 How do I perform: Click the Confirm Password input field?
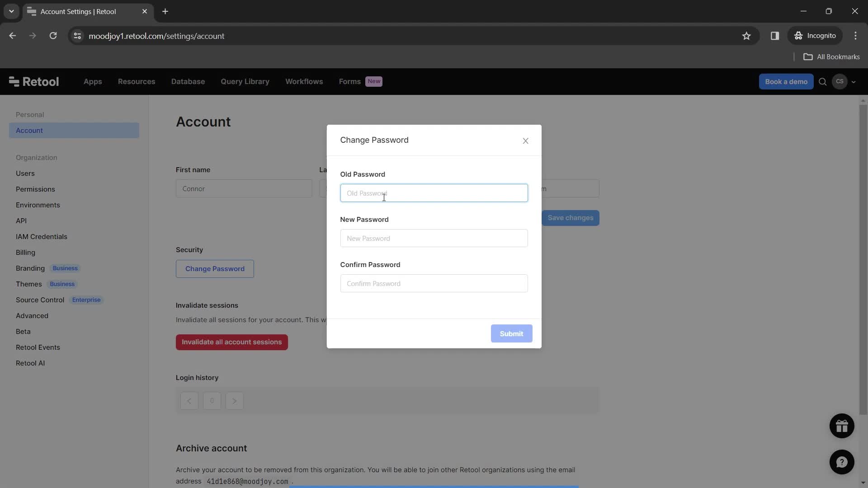click(x=434, y=283)
